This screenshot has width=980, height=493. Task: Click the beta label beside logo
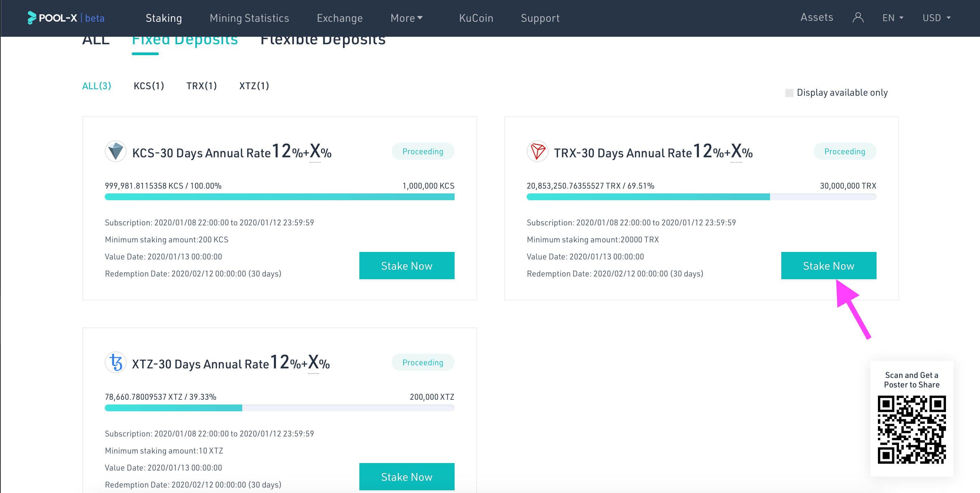pyautogui.click(x=94, y=18)
